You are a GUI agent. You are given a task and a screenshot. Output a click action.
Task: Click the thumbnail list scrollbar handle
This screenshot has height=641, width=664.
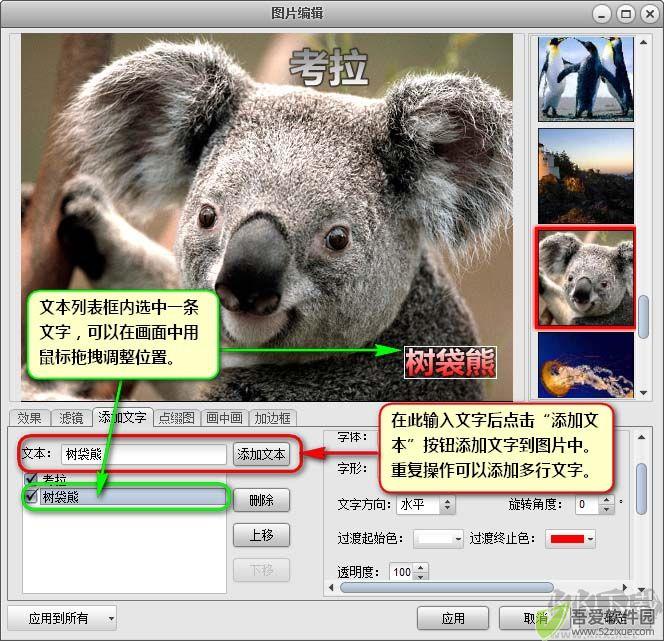coord(644,317)
